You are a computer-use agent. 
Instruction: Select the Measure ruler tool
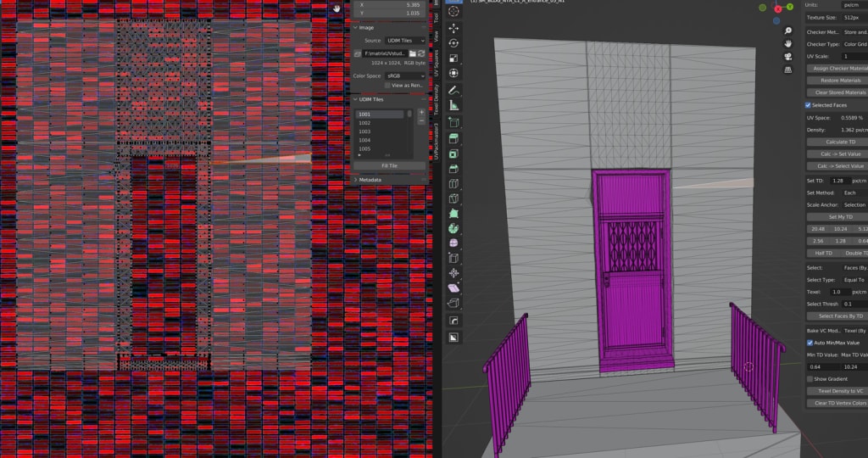[x=453, y=105]
